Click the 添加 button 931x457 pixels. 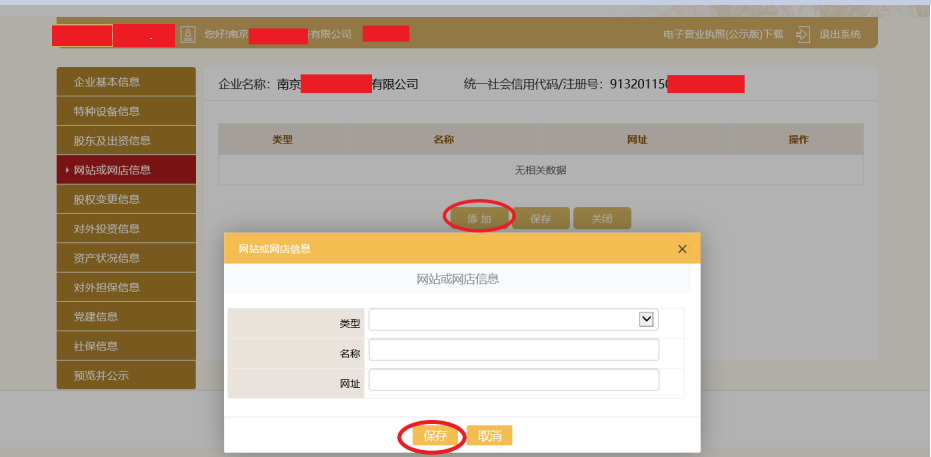479,218
